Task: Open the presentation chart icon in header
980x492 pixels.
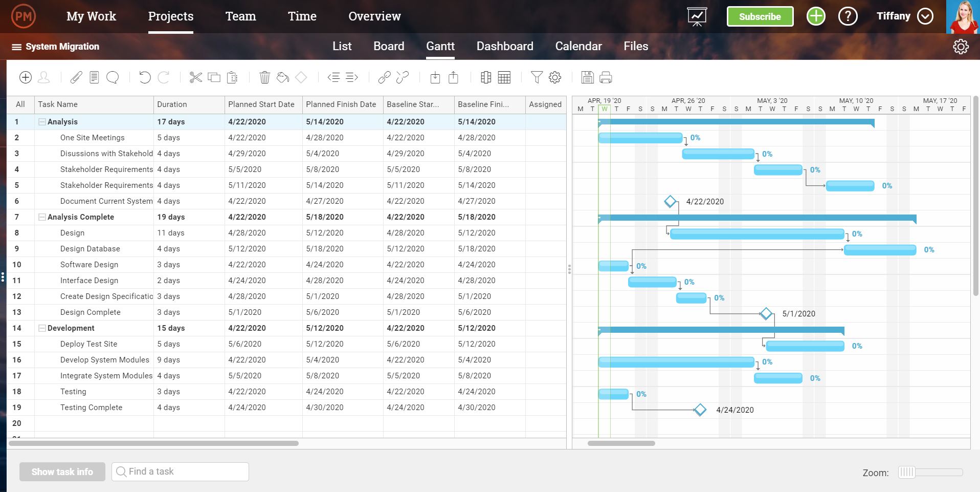Action: tap(697, 16)
